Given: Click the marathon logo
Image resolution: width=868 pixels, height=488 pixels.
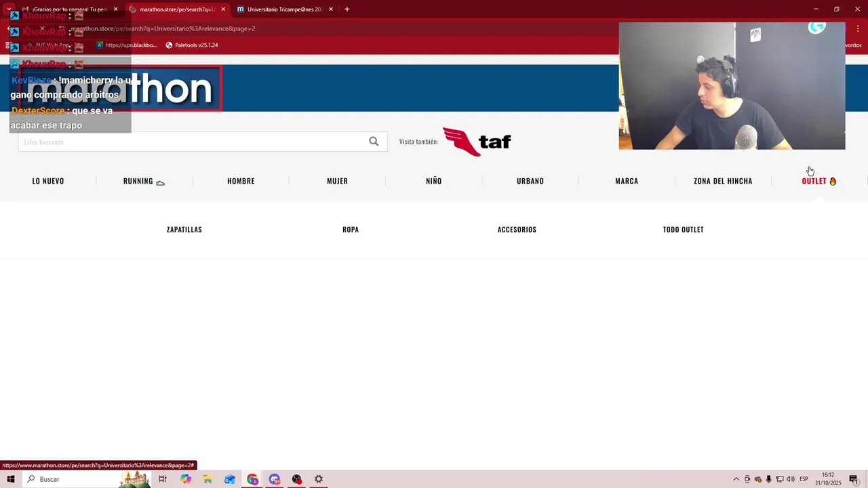Looking at the screenshot, I should tap(120, 89).
